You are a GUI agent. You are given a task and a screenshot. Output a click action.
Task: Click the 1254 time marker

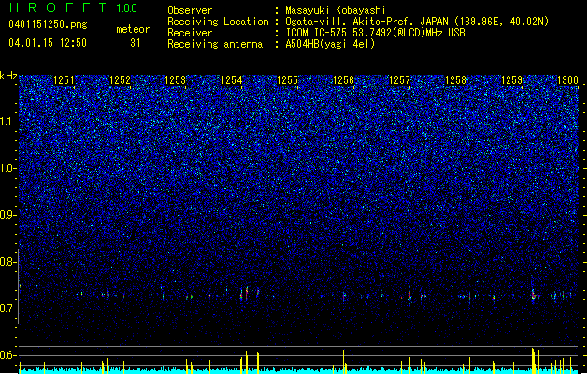(x=232, y=80)
